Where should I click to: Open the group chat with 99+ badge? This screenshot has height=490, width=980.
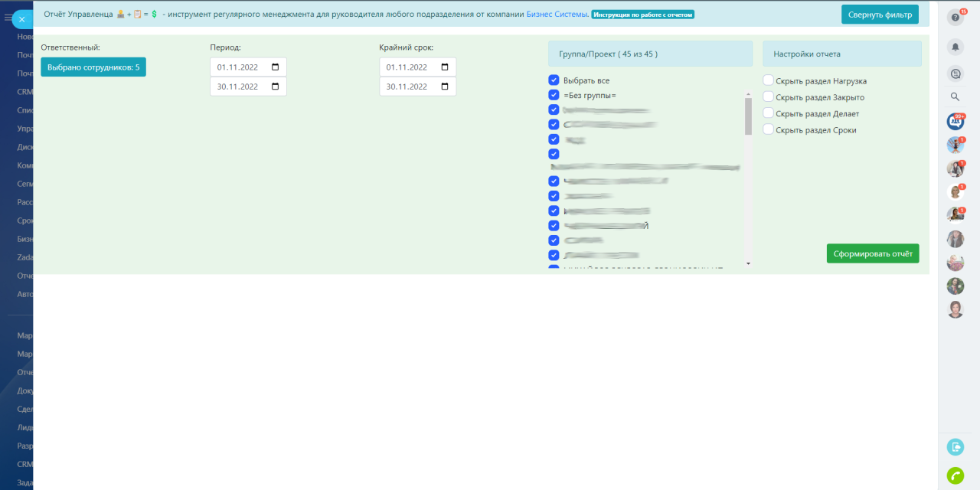tap(955, 122)
